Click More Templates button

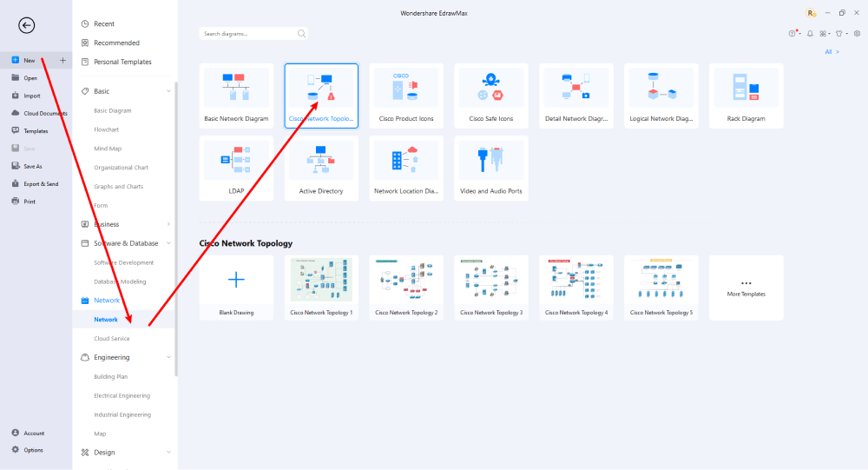(x=746, y=288)
